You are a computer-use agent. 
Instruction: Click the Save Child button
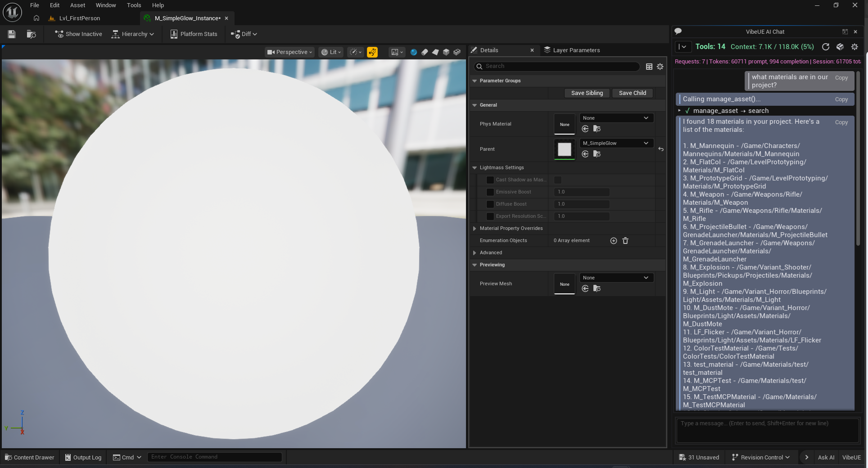tap(632, 93)
